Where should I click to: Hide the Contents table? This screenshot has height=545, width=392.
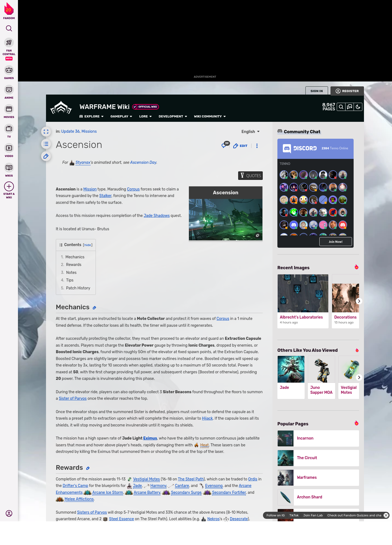tap(88, 245)
